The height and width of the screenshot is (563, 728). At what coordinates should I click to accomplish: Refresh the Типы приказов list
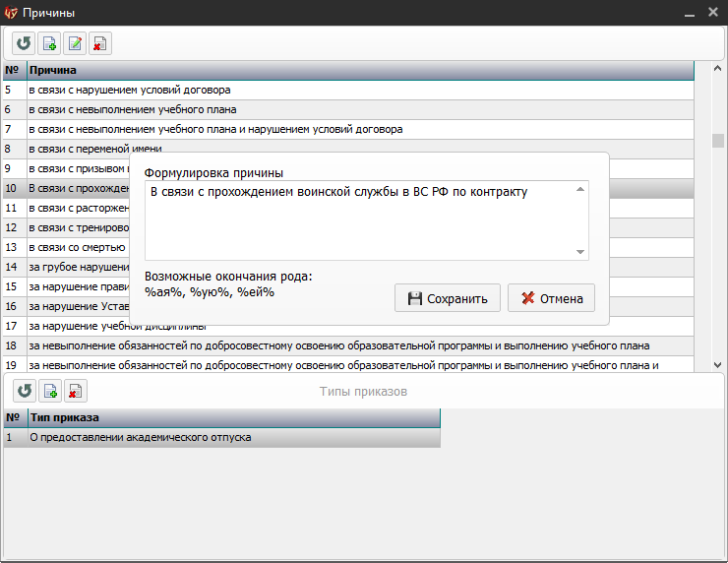(x=25, y=391)
